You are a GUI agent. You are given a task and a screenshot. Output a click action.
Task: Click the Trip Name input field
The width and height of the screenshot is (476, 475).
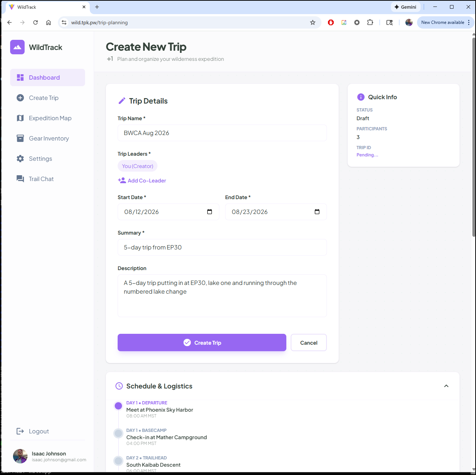[x=222, y=133]
